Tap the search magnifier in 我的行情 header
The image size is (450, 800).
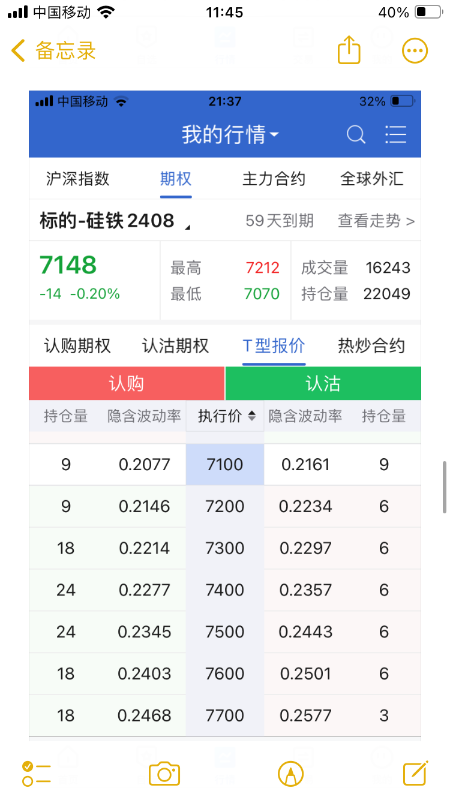click(356, 135)
